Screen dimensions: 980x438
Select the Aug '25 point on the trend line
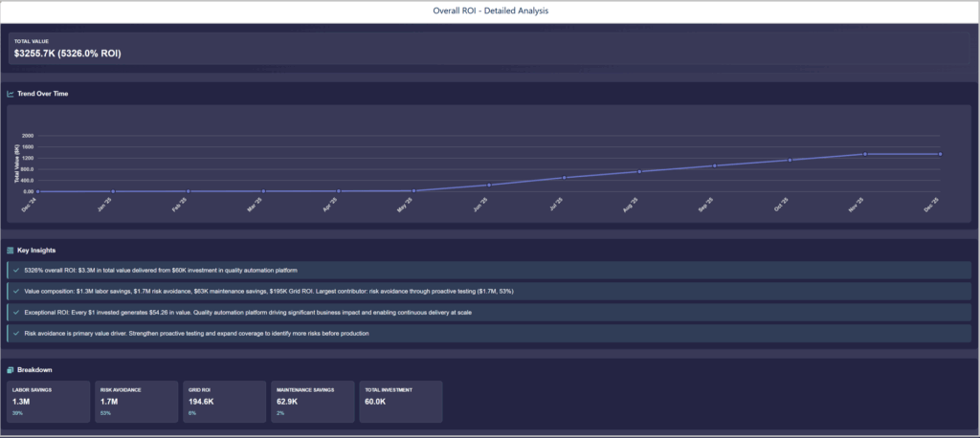click(x=639, y=171)
